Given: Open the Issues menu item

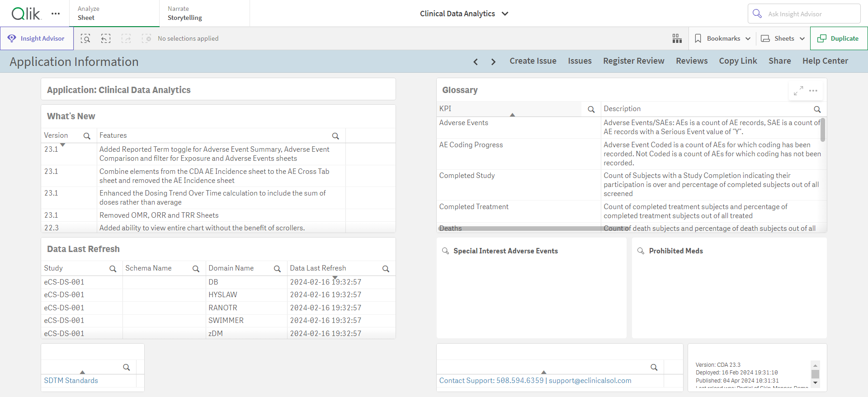Looking at the screenshot, I should pos(580,61).
